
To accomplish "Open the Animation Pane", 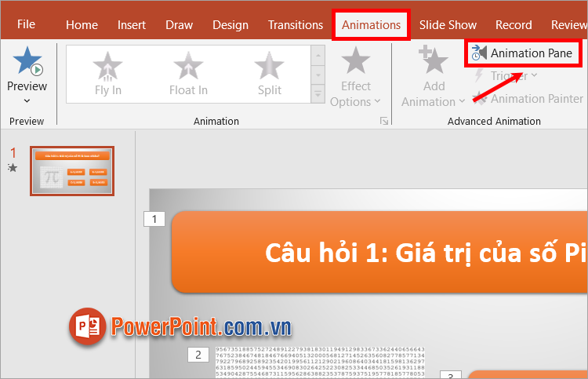I will pos(522,53).
